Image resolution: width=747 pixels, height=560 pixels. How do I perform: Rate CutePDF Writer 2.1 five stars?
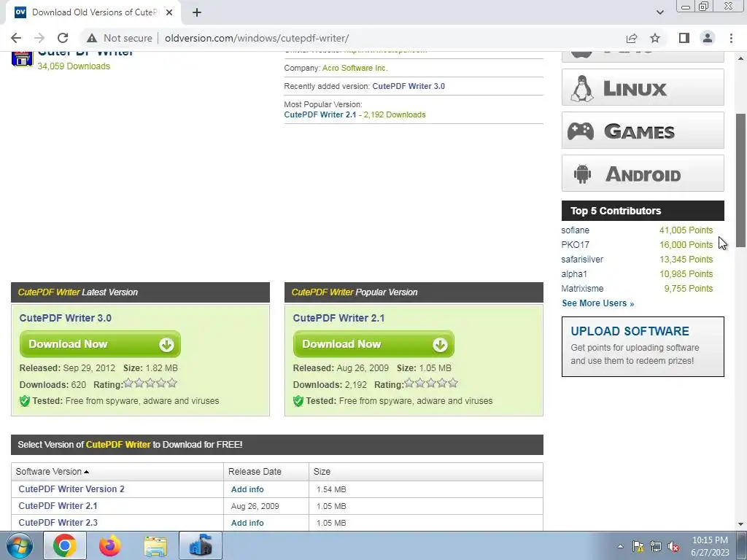coord(452,383)
